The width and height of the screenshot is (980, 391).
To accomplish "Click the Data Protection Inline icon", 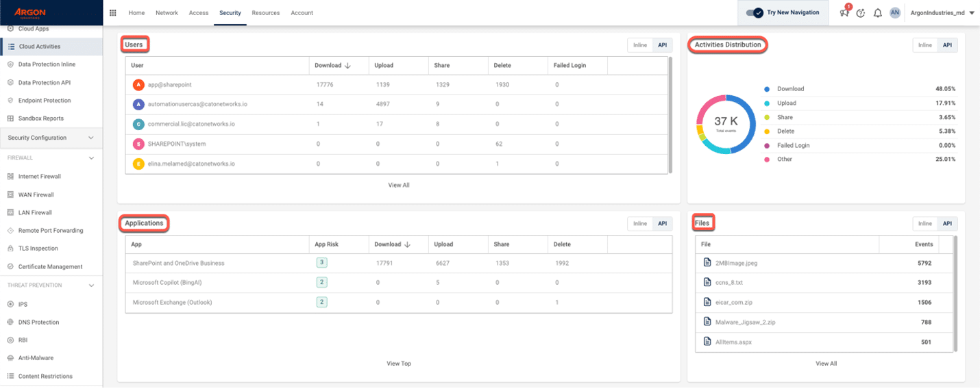I will 11,64.
